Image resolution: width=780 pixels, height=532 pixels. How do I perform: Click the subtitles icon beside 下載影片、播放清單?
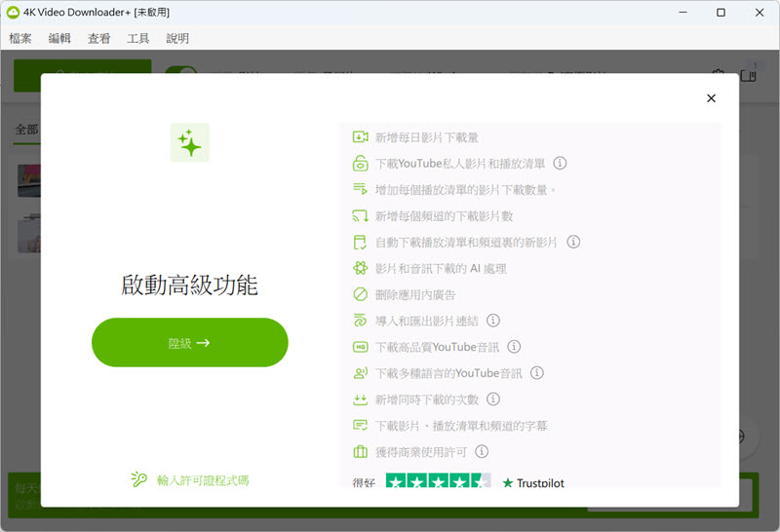pyautogui.click(x=360, y=425)
